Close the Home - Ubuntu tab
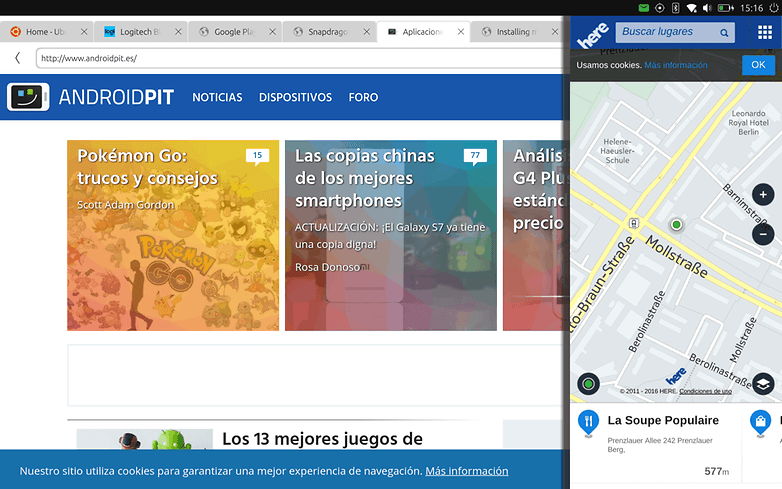Screen dimensions: 782x489 coord(84,31)
